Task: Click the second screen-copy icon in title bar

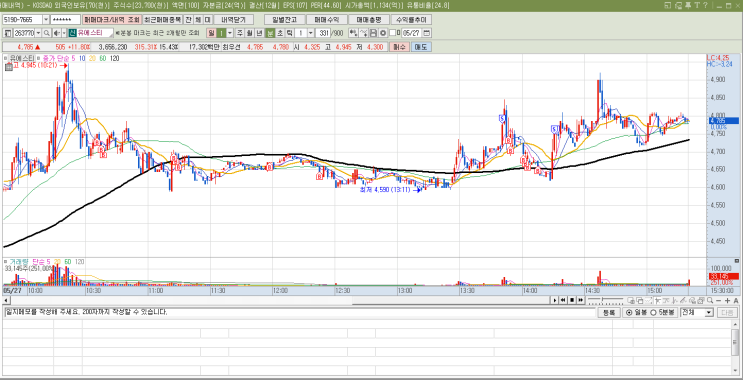Action: [x=678, y=5]
